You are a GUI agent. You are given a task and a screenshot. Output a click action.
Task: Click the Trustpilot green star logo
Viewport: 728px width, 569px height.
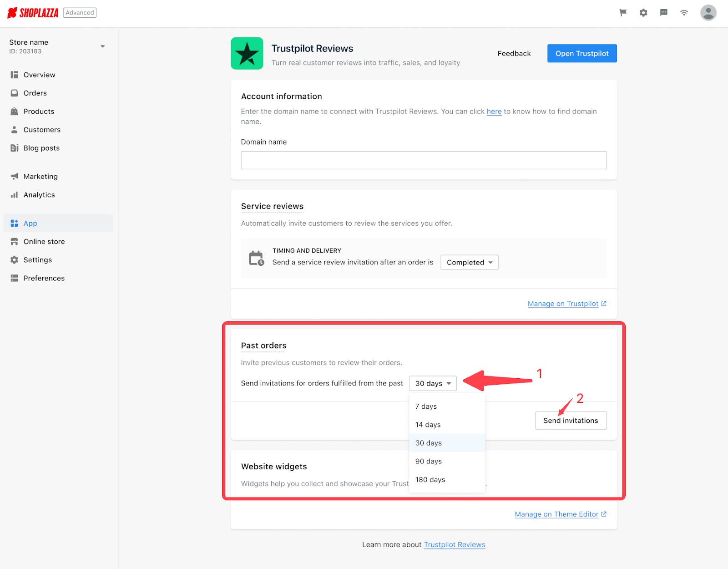(x=247, y=53)
